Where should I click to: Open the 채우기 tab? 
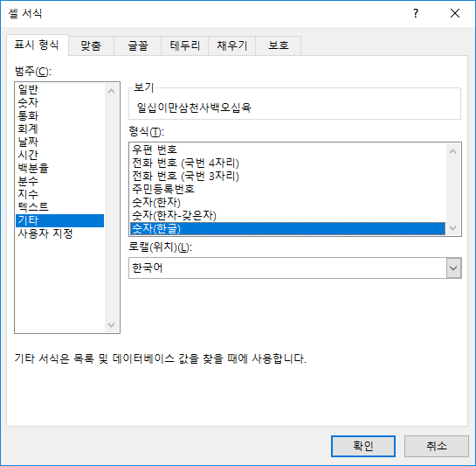[232, 46]
